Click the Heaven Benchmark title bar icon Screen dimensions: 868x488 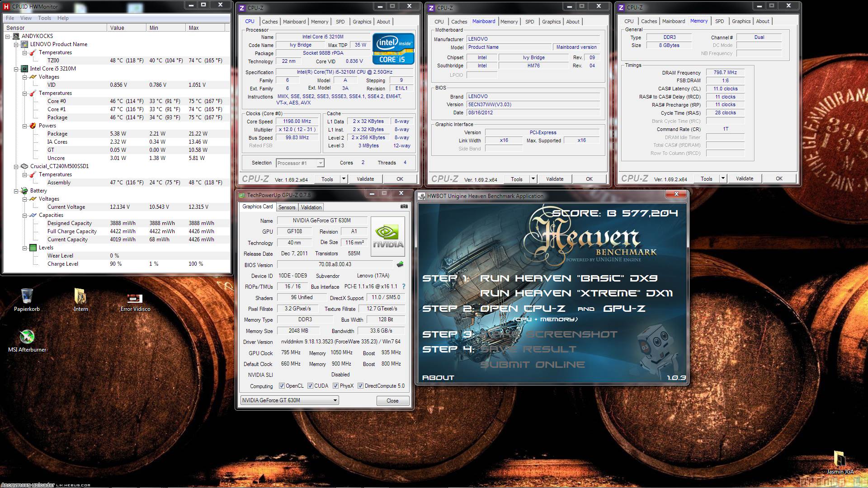(x=422, y=196)
